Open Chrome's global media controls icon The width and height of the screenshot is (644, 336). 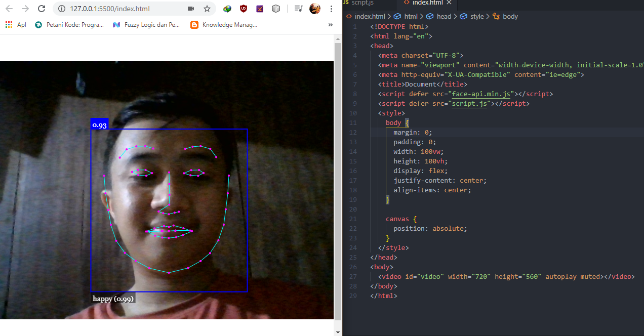(x=298, y=9)
